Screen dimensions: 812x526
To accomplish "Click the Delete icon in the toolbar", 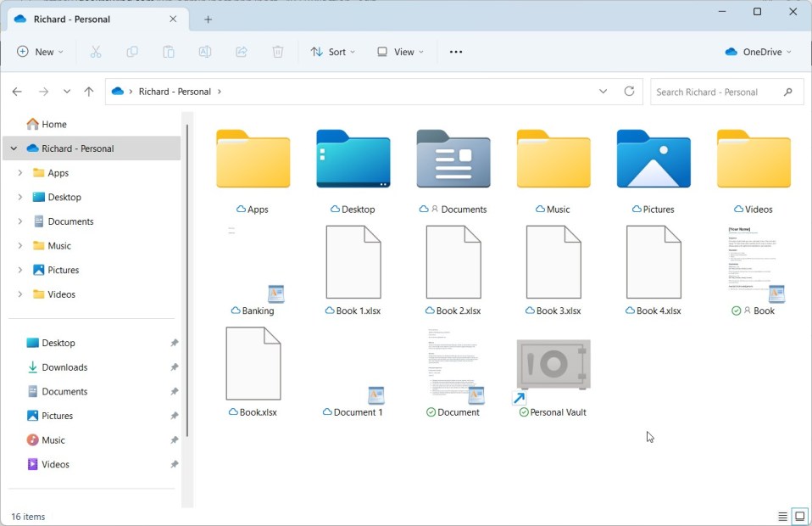I will point(277,52).
